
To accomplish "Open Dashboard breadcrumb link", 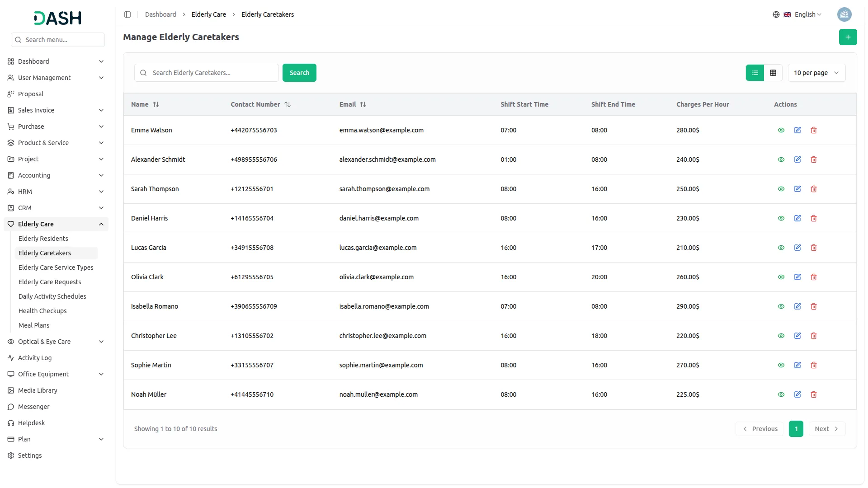I will coord(160,14).
